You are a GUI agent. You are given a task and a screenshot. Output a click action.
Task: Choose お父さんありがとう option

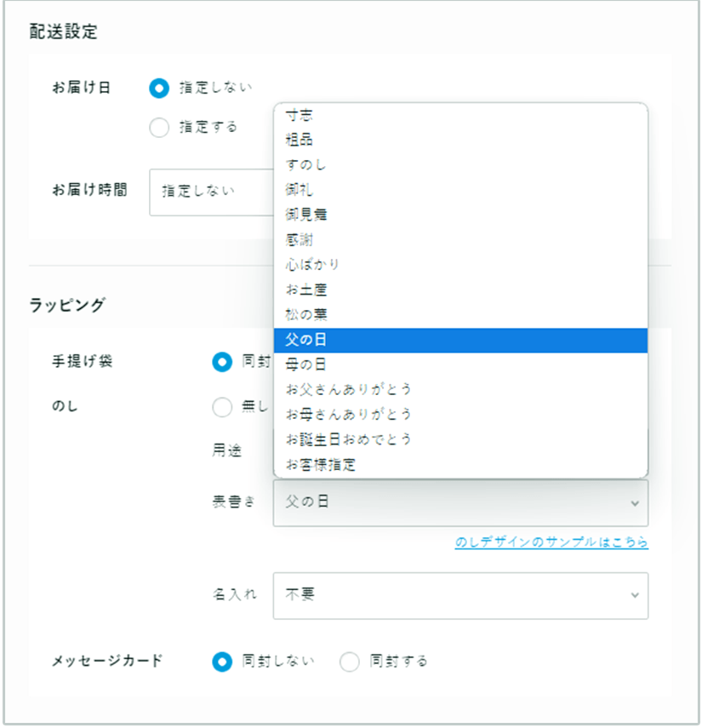[x=460, y=389]
